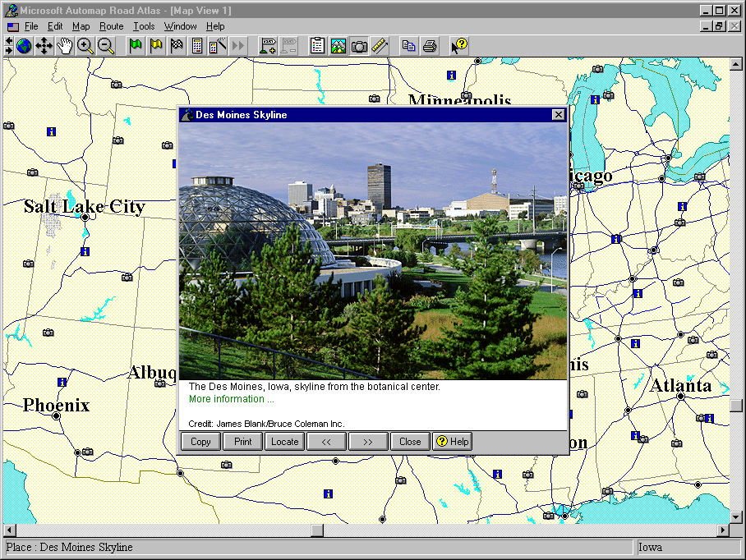This screenshot has height=560, width=746.
Task: Click the mountain picture toolbar icon
Action: 338,46
